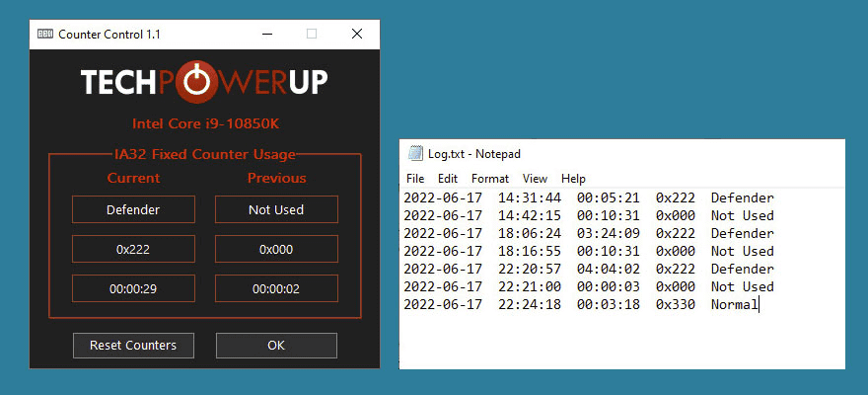This screenshot has height=395, width=868.
Task: Open the Edit menu in Notepad
Action: [x=448, y=179]
